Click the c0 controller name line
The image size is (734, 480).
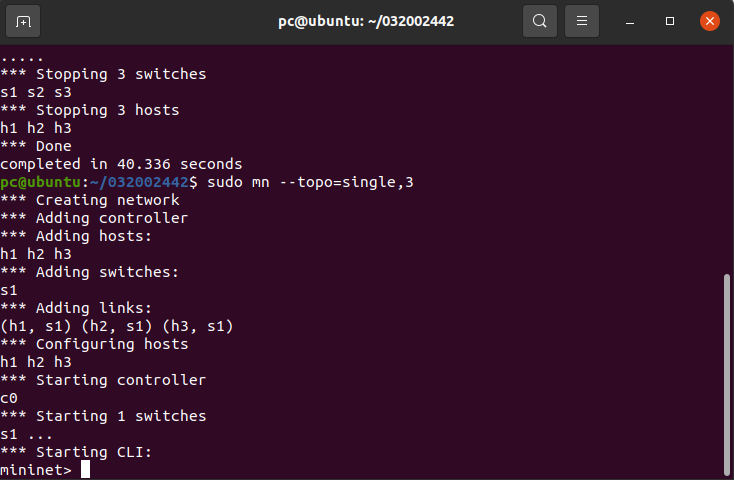pyautogui.click(x=9, y=398)
